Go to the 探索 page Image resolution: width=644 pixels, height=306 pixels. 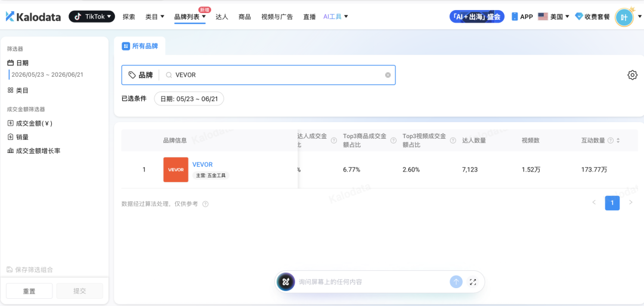129,17
